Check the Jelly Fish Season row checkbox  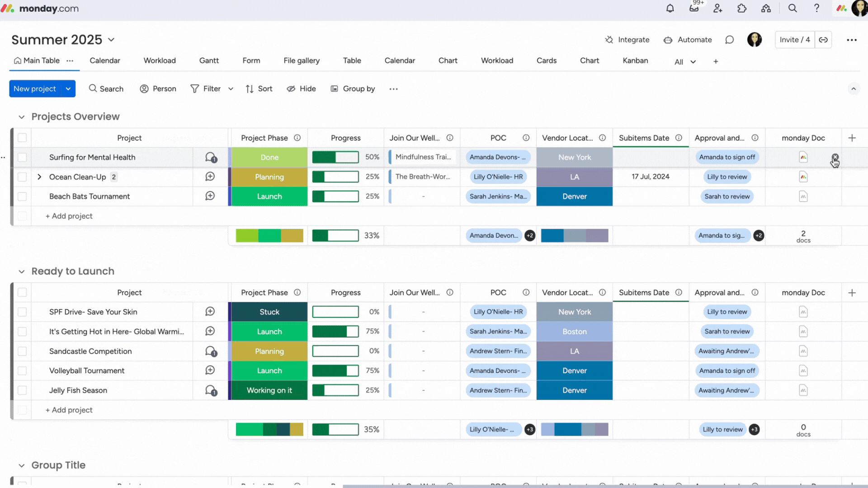coord(22,390)
